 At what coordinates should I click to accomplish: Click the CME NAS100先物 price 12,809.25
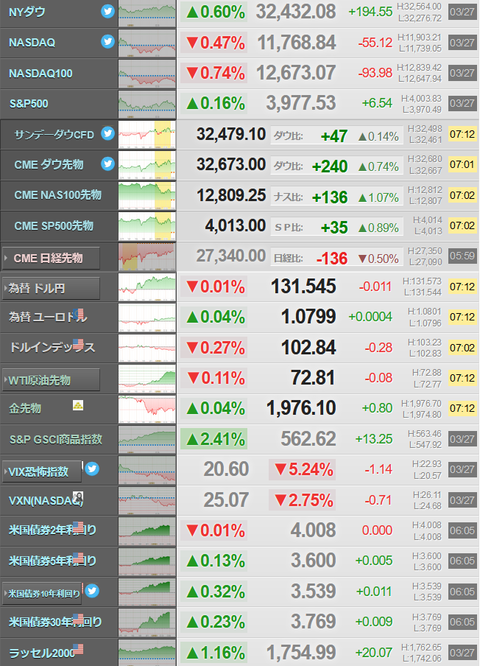(231, 195)
